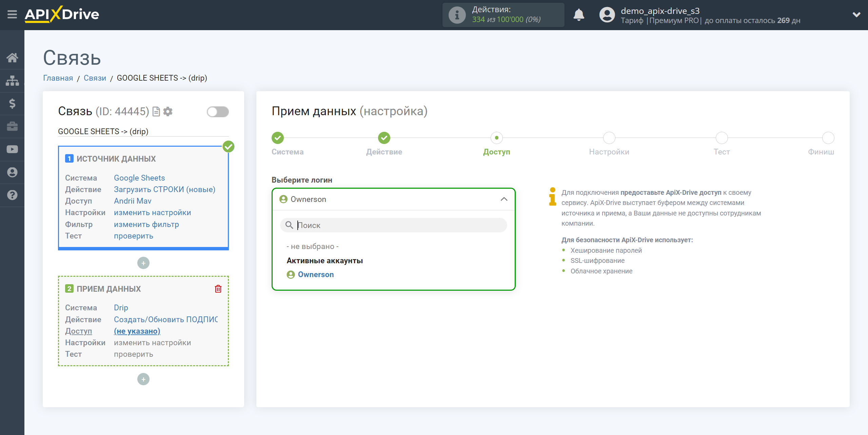
Task: Open the briefcase sidebar icon
Action: point(12,126)
